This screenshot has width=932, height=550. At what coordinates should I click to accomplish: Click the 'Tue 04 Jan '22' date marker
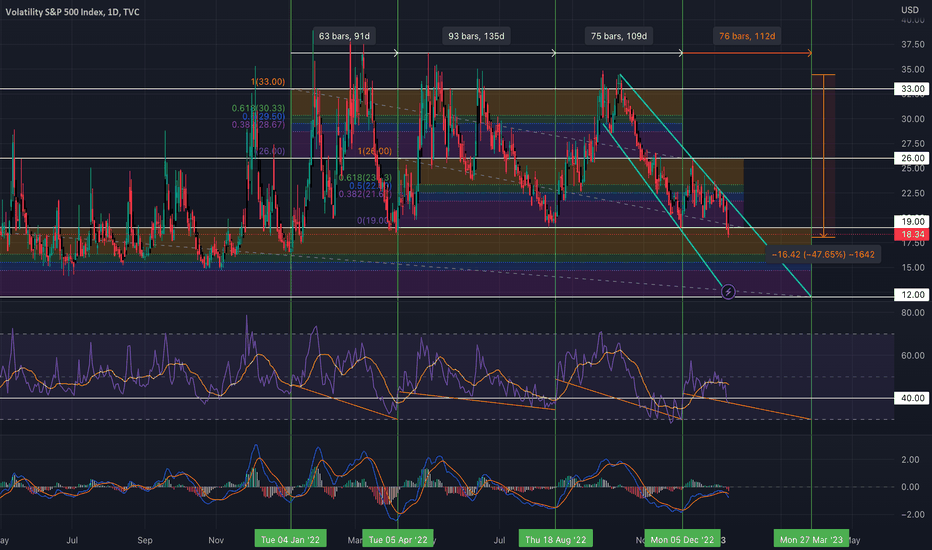pos(291,539)
